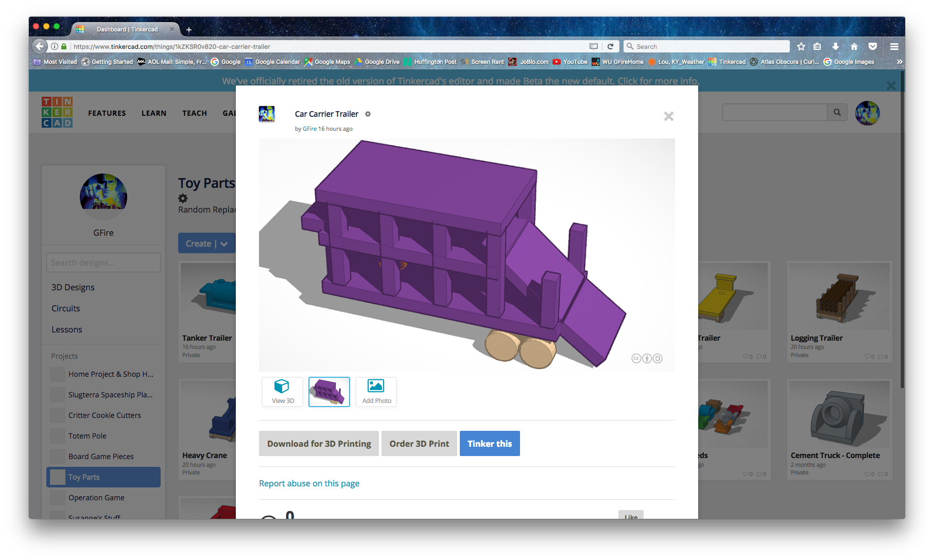Click the Add Photo icon
Viewport: 934px width, 560px height.
tap(376, 386)
